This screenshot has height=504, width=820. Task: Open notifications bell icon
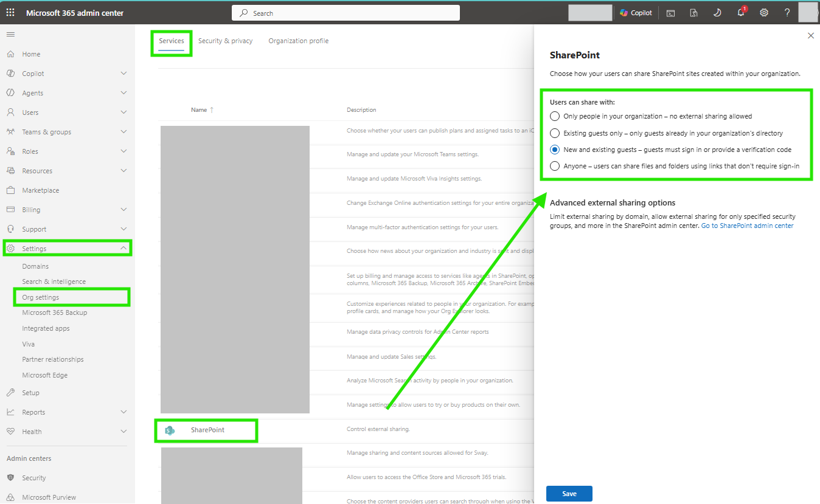pyautogui.click(x=741, y=13)
